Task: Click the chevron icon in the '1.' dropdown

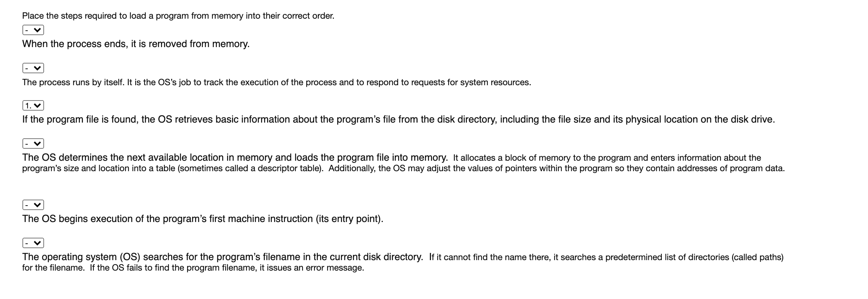Action: (x=38, y=106)
